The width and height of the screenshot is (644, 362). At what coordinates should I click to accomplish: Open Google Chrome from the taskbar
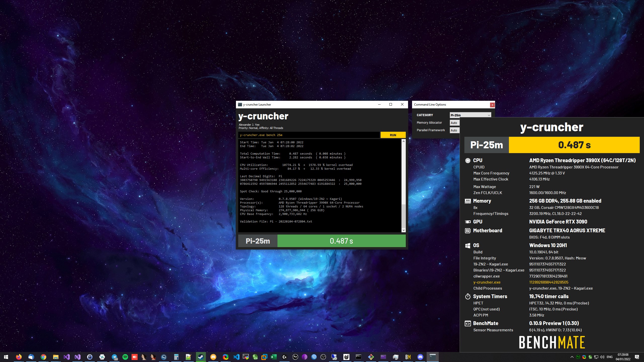pos(43,357)
